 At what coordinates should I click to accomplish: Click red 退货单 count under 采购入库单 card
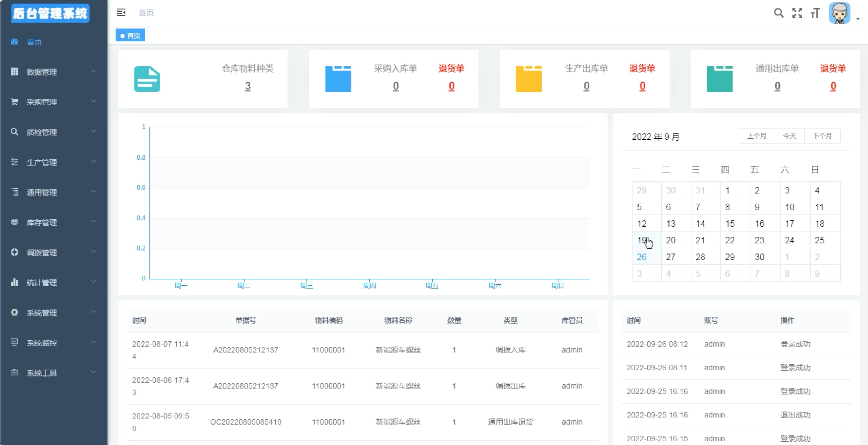tap(452, 86)
